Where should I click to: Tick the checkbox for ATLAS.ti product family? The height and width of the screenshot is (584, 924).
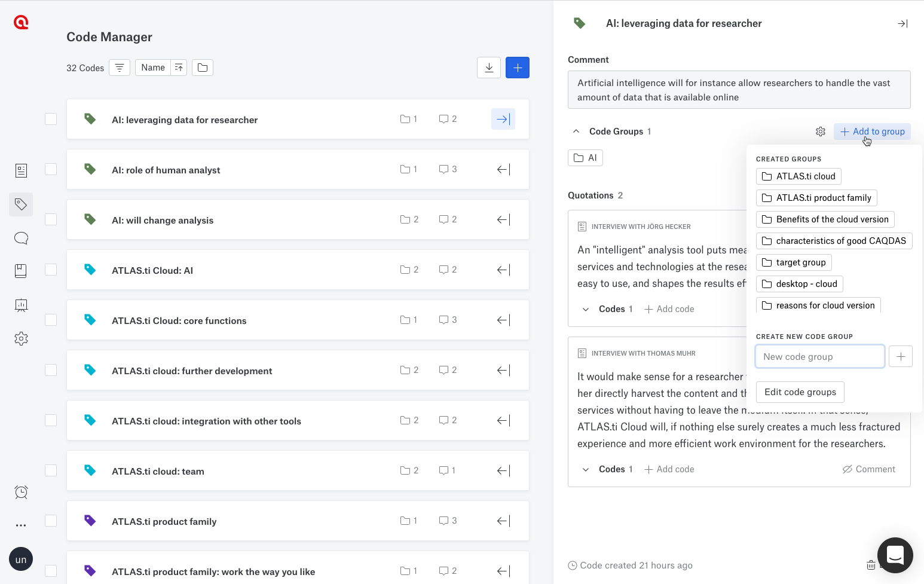tap(51, 521)
